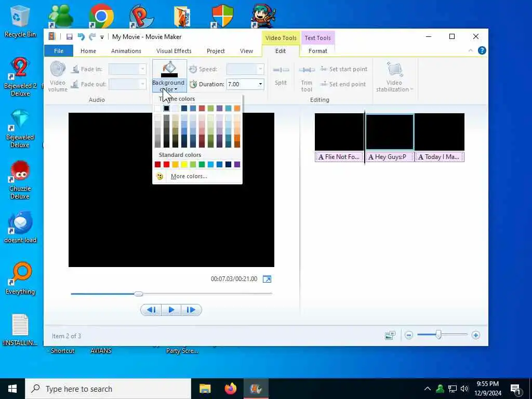
Task: Open the Video stabilization menu
Action: pyautogui.click(x=394, y=77)
